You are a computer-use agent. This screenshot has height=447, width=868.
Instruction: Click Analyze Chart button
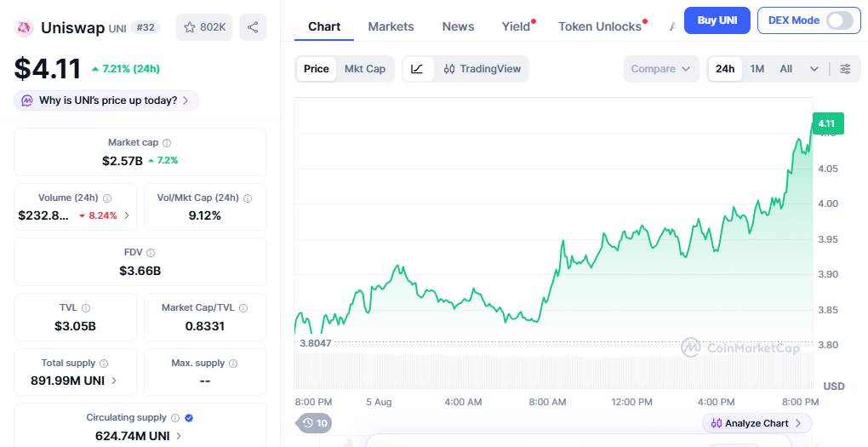757,423
